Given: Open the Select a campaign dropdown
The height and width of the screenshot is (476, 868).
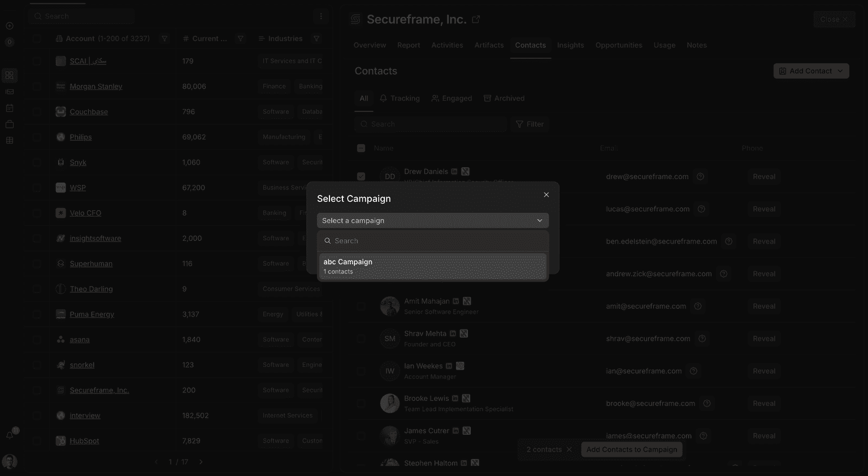Looking at the screenshot, I should (x=432, y=220).
